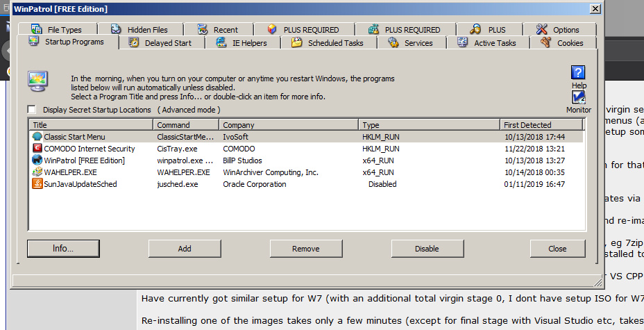Open the Hidden Files tab
644x330 pixels.
[x=139, y=29]
